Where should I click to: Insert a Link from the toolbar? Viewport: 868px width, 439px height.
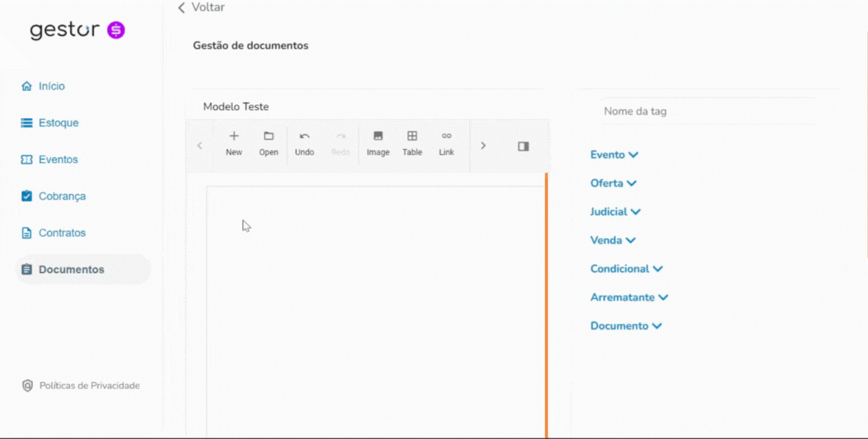[447, 143]
